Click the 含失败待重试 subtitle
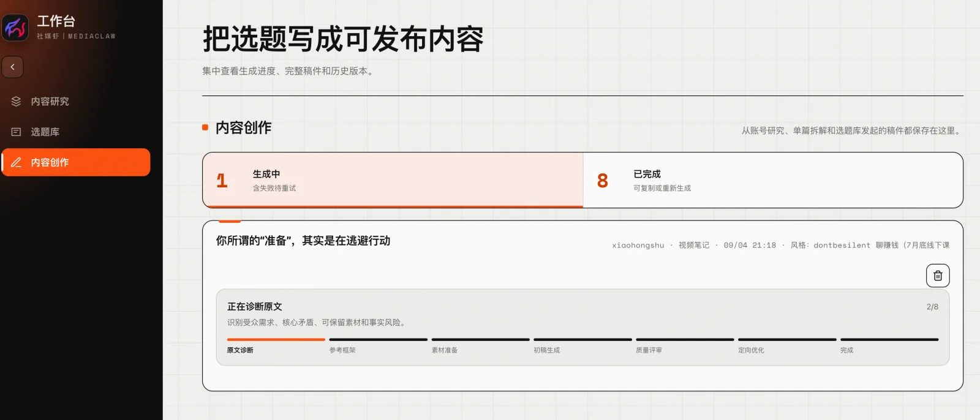 click(x=274, y=189)
